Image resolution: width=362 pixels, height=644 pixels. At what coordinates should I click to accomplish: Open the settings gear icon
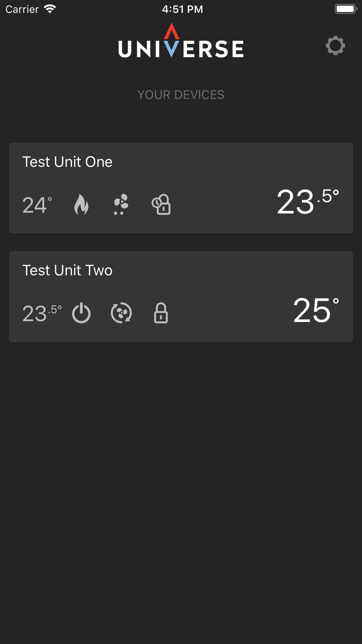pos(335,46)
